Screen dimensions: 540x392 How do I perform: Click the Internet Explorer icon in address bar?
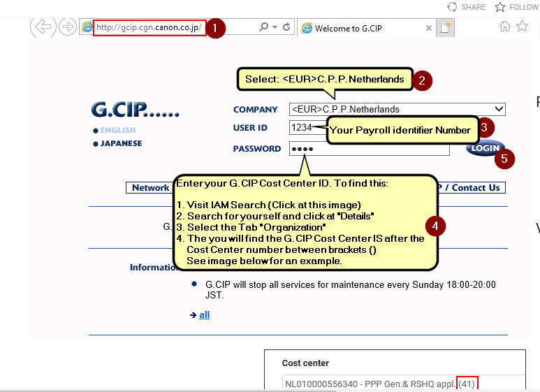pyautogui.click(x=87, y=27)
